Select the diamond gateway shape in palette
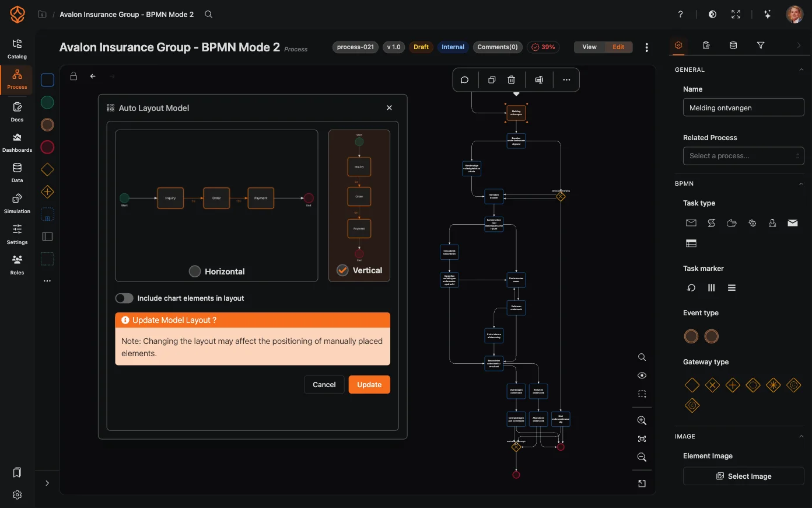Image resolution: width=812 pixels, height=508 pixels. tap(48, 169)
